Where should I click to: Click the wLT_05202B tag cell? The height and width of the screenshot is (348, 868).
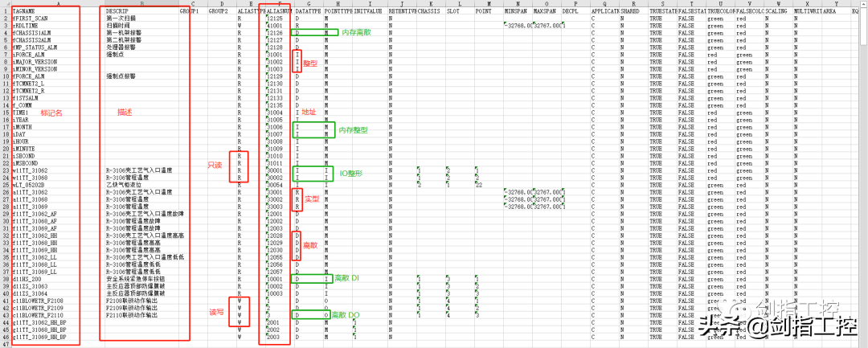tap(33, 185)
